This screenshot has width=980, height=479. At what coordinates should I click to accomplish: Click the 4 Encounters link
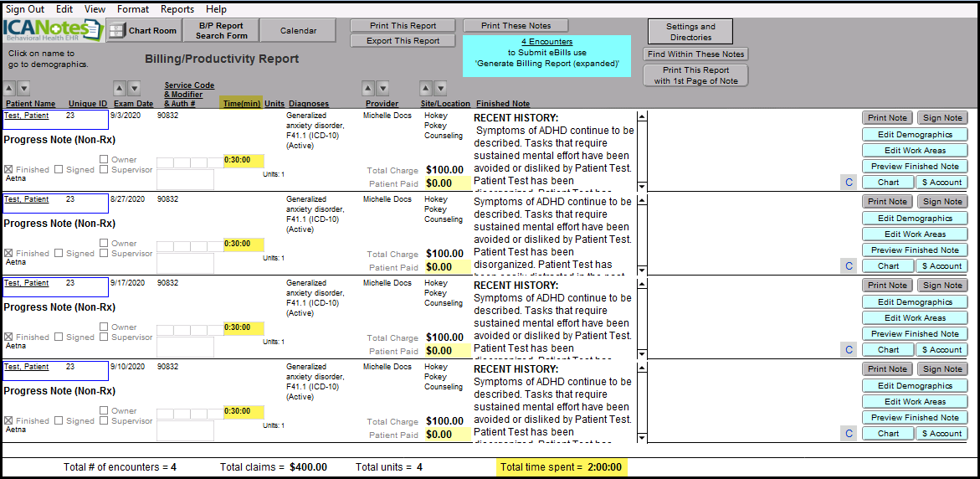pos(546,42)
